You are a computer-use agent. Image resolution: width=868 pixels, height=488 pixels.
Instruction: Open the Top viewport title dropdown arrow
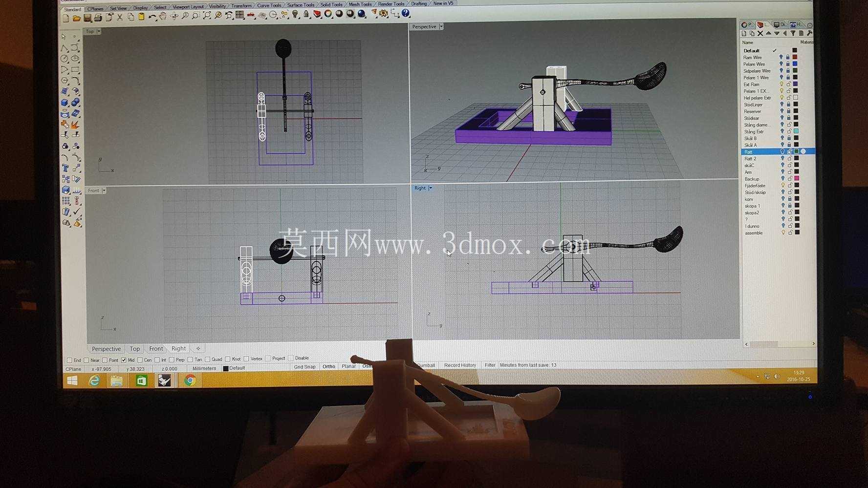point(99,31)
